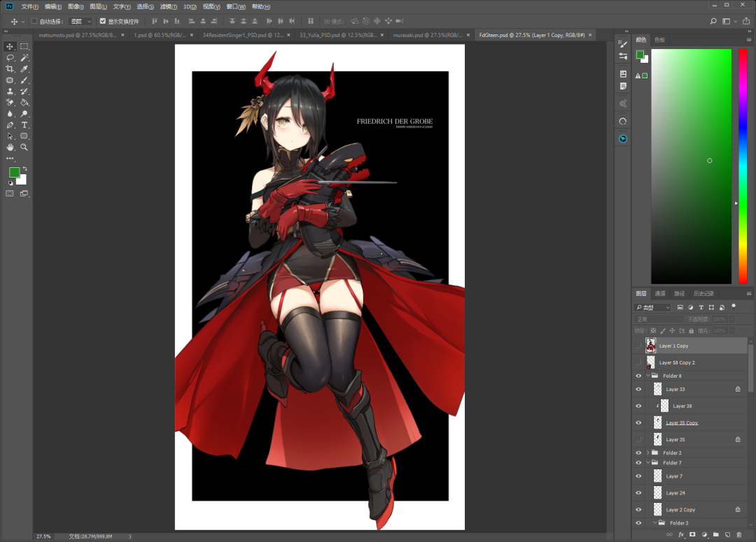Open the layer style fx menu
Viewport: 756px width, 542px height.
pos(681,535)
